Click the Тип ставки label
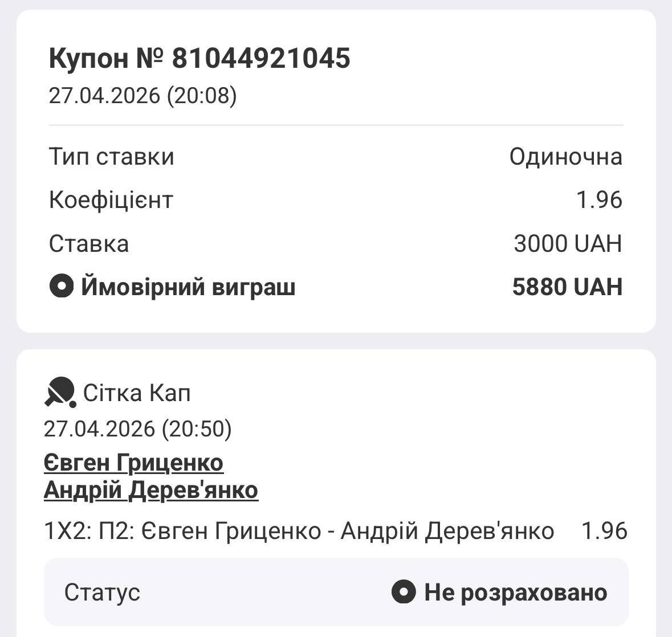The image size is (672, 637). click(112, 157)
